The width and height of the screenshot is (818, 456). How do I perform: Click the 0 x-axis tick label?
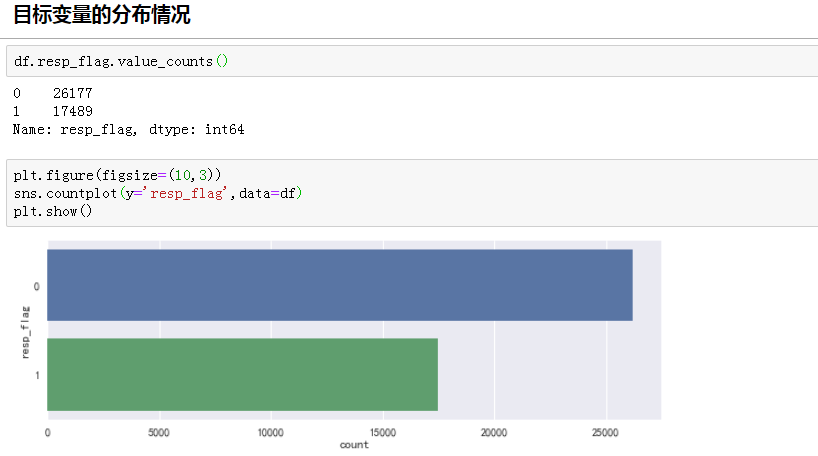[47, 432]
